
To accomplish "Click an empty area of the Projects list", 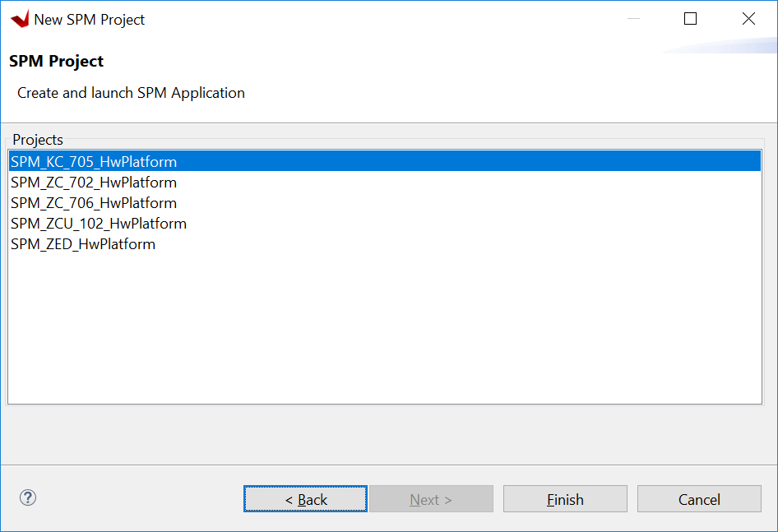I will (x=370, y=329).
